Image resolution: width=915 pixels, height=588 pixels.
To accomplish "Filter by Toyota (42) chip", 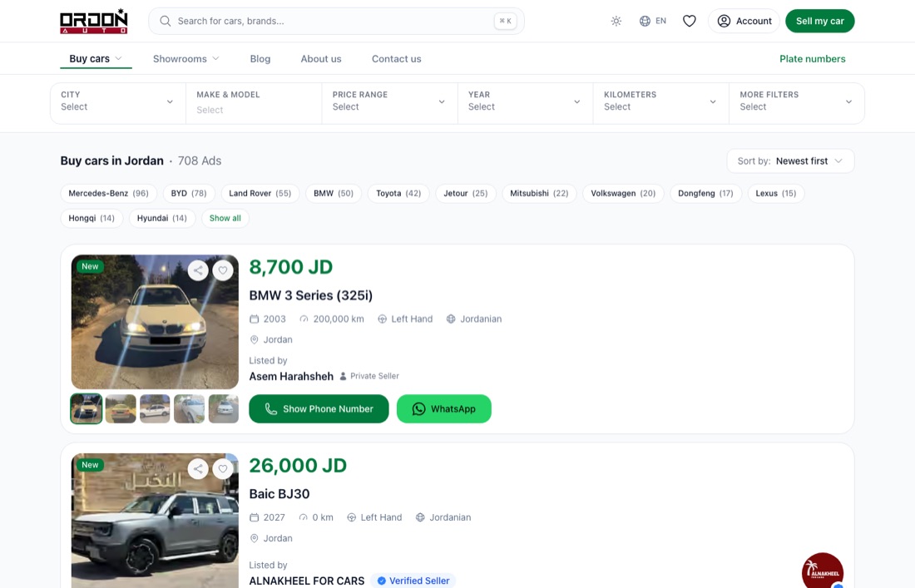I will point(398,193).
